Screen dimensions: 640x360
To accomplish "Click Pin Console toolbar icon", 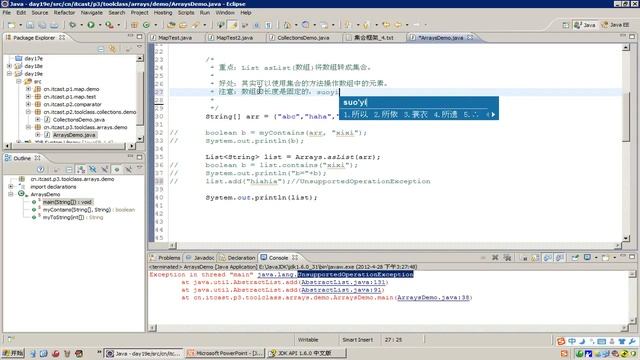I will pyautogui.click(x=575, y=258).
